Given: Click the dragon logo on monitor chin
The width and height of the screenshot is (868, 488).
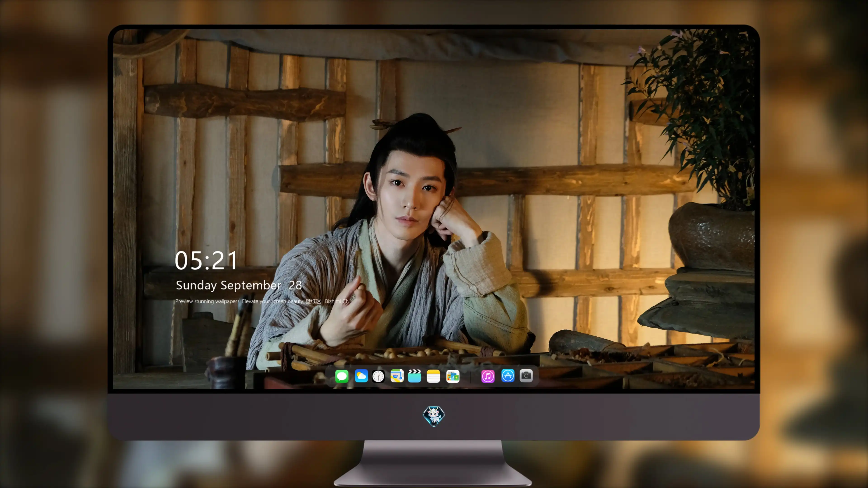Looking at the screenshot, I should click(434, 416).
